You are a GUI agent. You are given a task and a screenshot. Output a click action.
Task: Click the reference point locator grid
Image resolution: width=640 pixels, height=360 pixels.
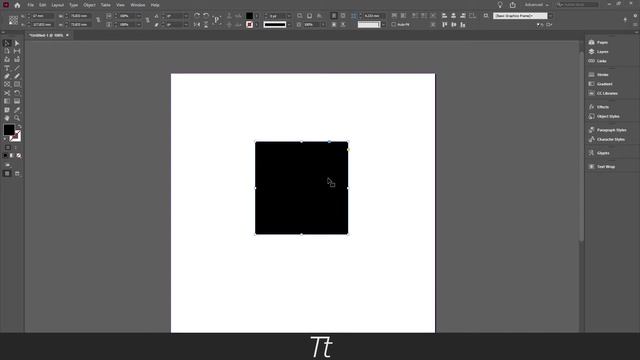pos(13,20)
